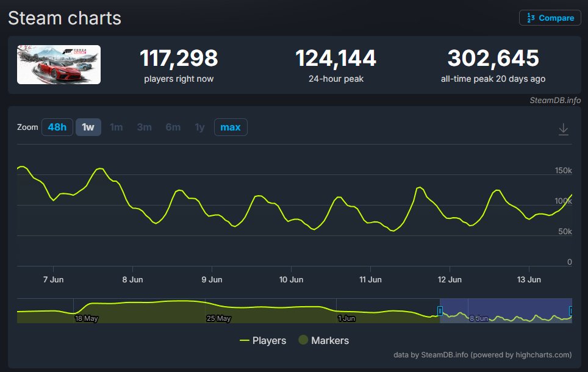This screenshot has width=588, height=372.
Task: Click the 25 May navigator label
Action: (x=218, y=318)
